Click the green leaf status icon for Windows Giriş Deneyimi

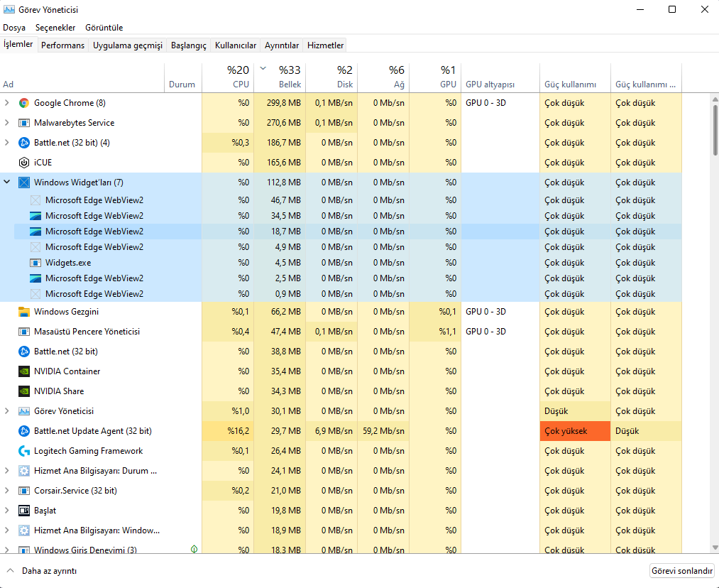(194, 549)
